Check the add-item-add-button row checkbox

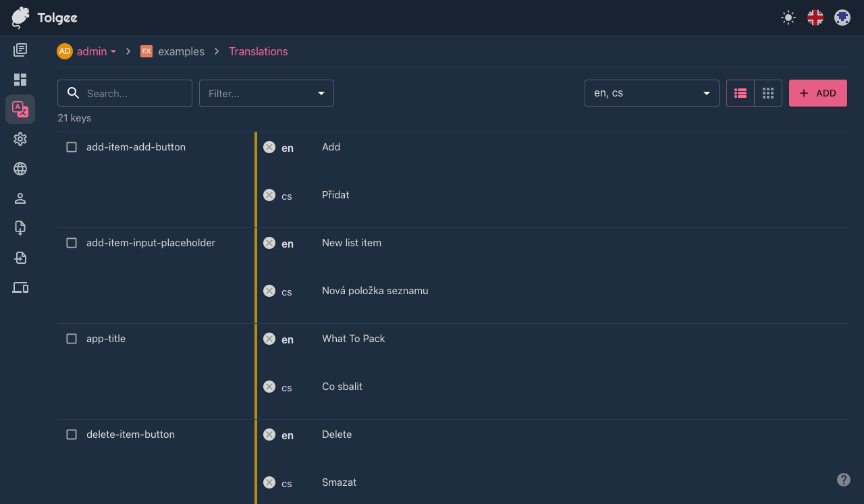[x=72, y=147]
